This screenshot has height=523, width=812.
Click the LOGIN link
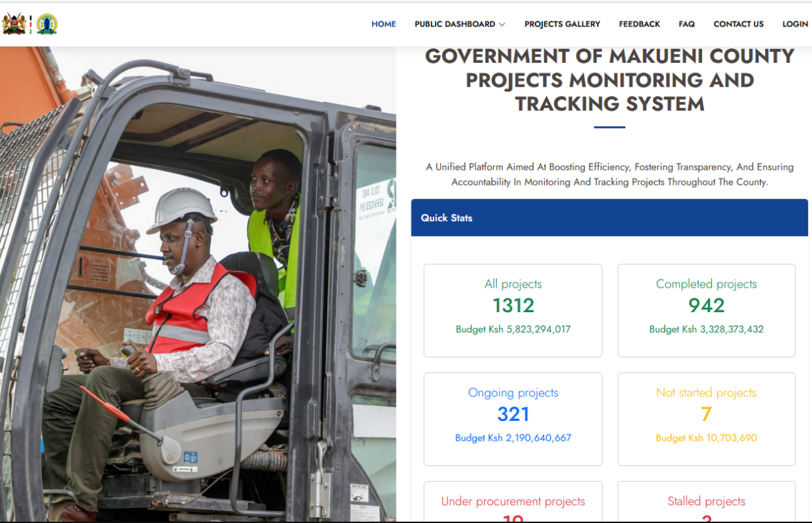pyautogui.click(x=795, y=24)
